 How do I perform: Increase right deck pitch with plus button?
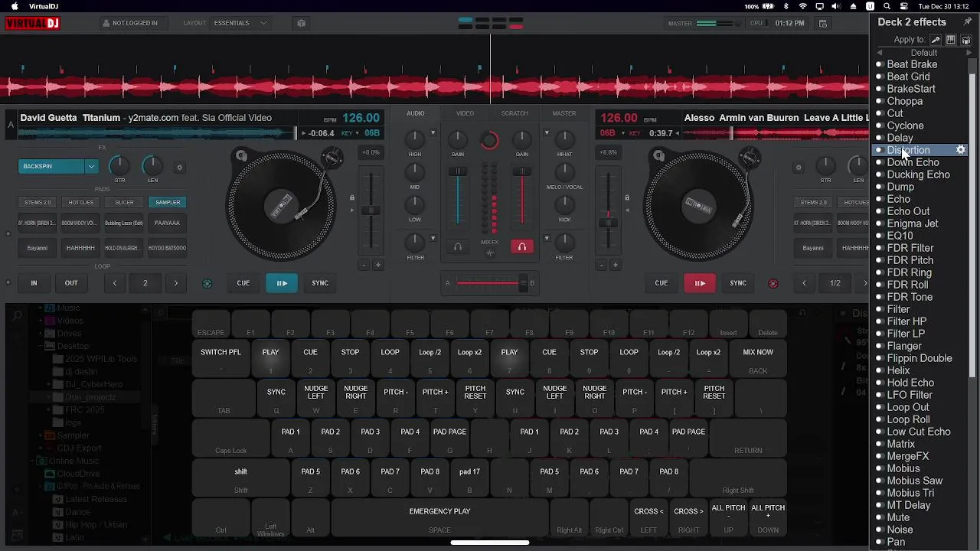click(615, 265)
